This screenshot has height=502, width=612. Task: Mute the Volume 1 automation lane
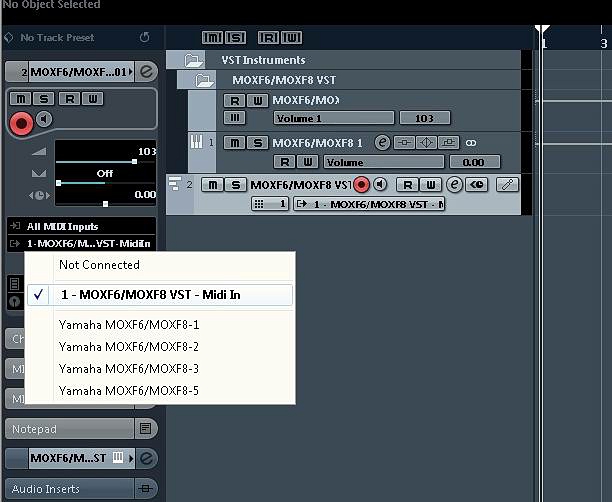[234, 117]
